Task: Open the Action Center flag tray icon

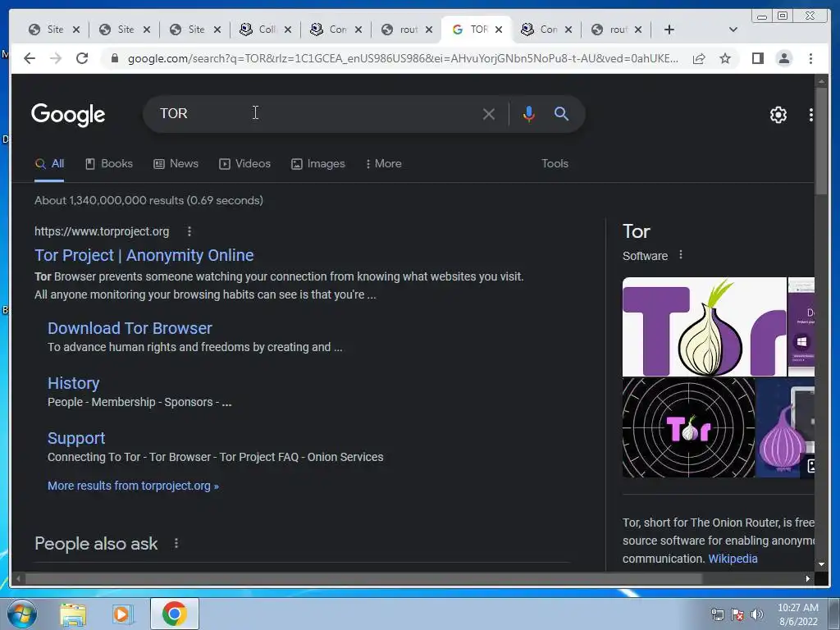Action: pyautogui.click(x=737, y=614)
